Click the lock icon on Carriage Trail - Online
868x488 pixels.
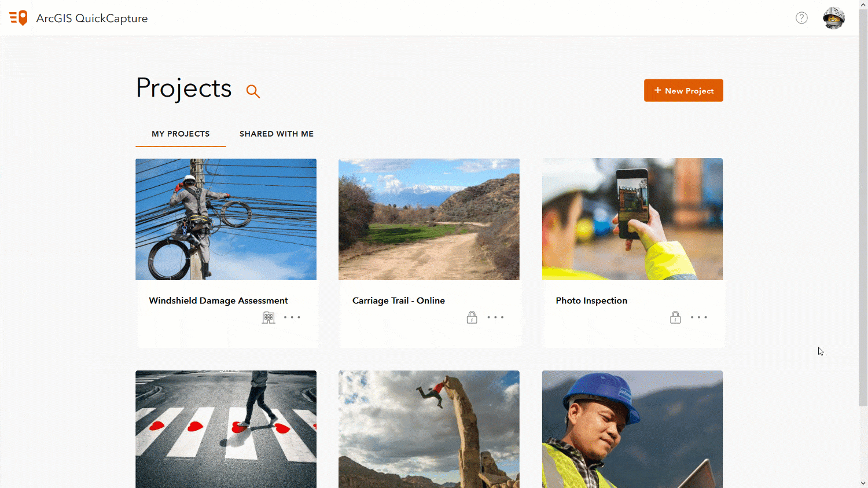tap(472, 317)
